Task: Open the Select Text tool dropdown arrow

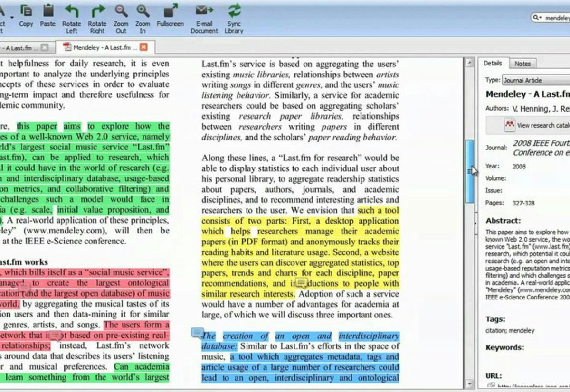Action: 12,18
